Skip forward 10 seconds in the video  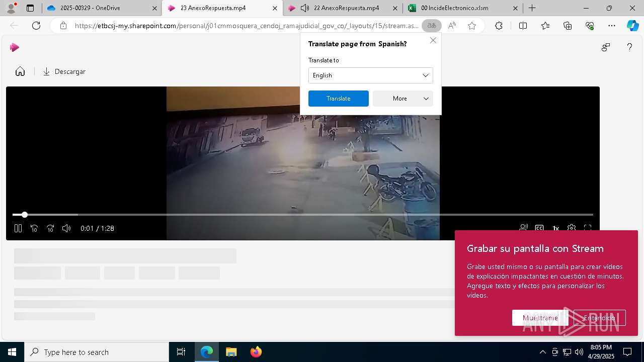50,228
